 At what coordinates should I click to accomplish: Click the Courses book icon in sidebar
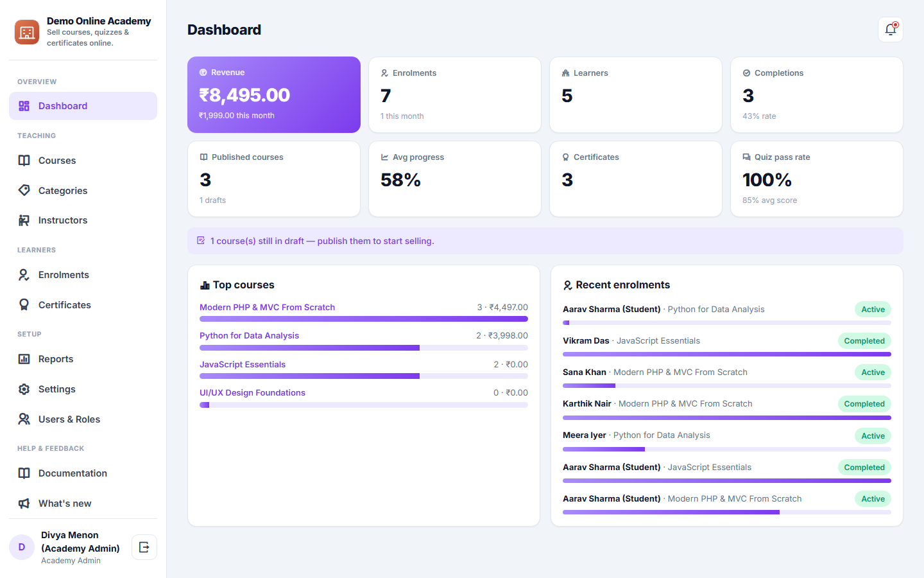click(x=24, y=161)
